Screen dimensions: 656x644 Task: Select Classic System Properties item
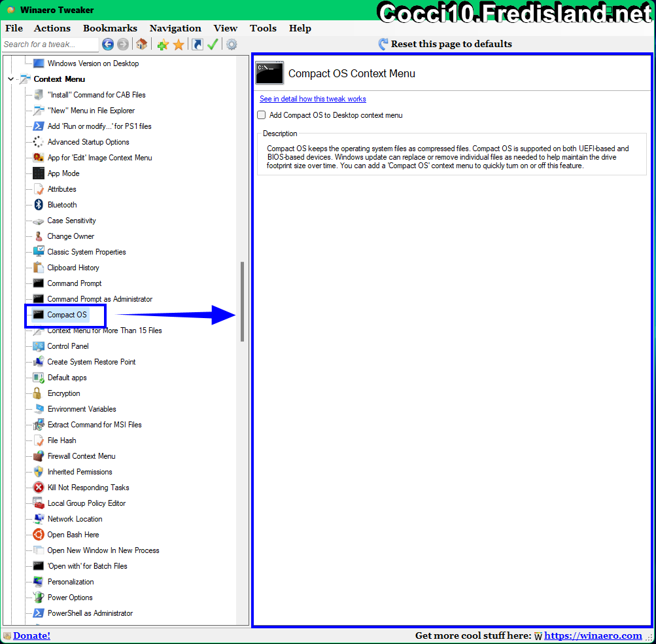86,252
